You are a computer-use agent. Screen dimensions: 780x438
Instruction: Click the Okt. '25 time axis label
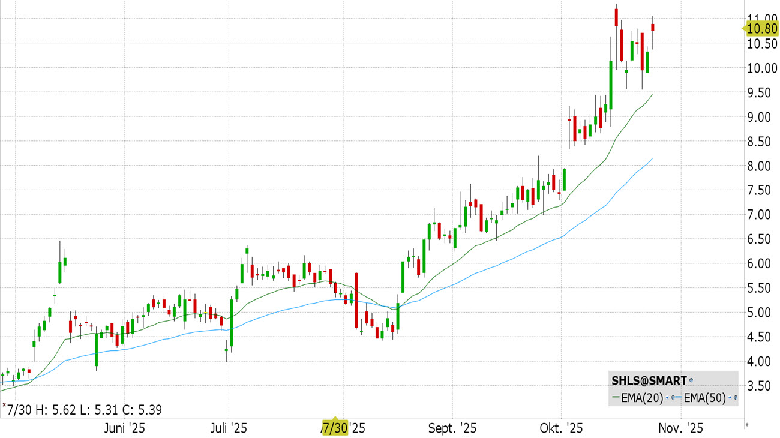[x=561, y=428]
